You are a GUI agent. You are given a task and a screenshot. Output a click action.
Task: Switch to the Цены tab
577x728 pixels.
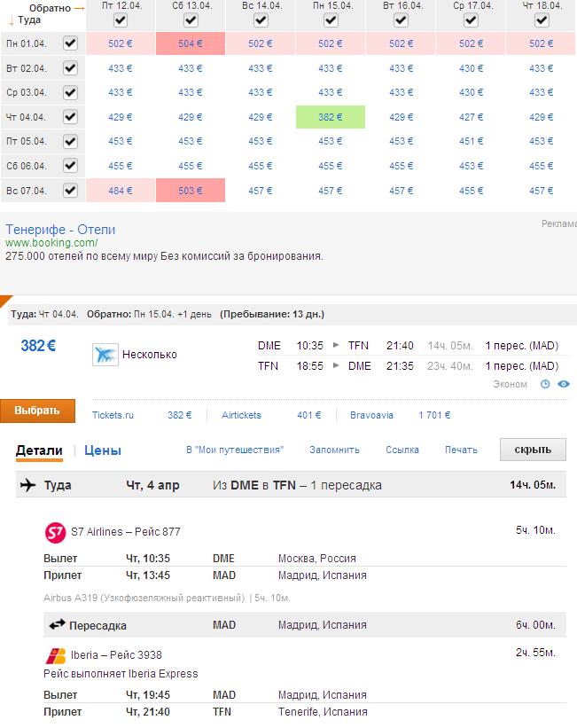[x=103, y=450]
